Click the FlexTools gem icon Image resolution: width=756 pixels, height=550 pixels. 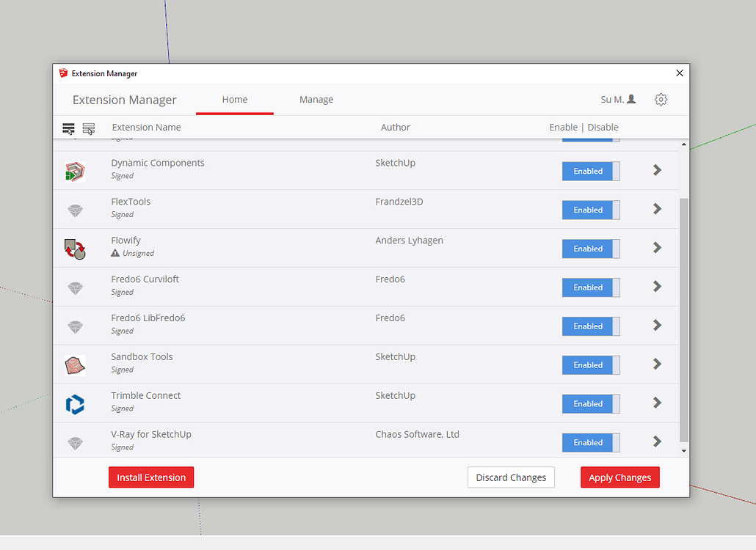[75, 210]
